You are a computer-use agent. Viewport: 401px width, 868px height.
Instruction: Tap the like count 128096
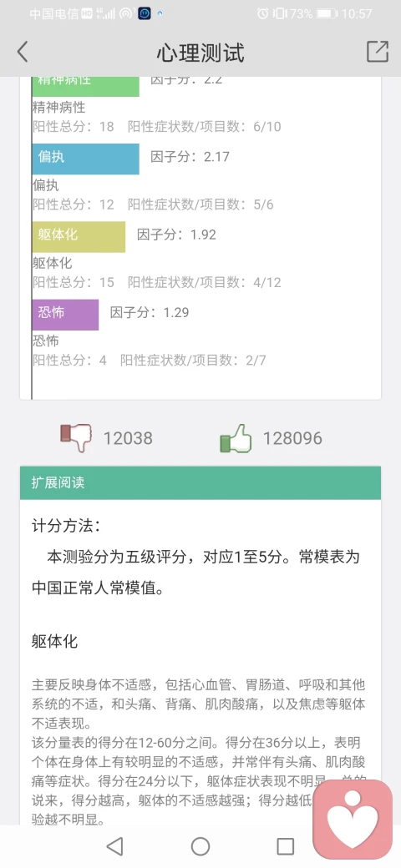coord(292,438)
